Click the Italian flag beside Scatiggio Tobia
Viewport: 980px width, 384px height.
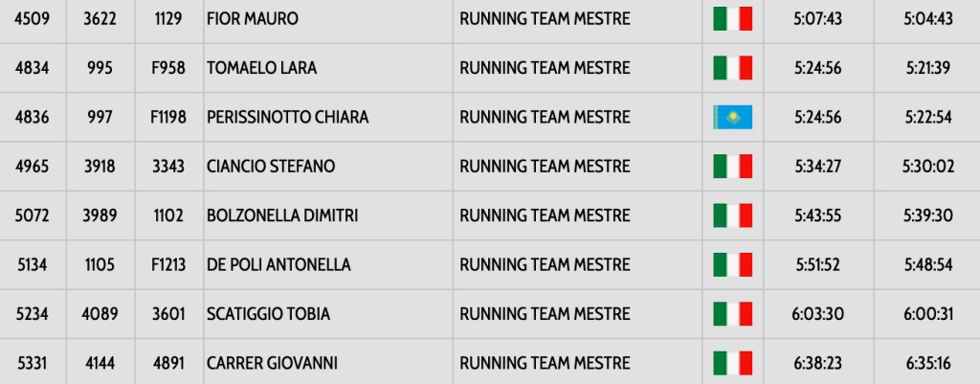(732, 314)
